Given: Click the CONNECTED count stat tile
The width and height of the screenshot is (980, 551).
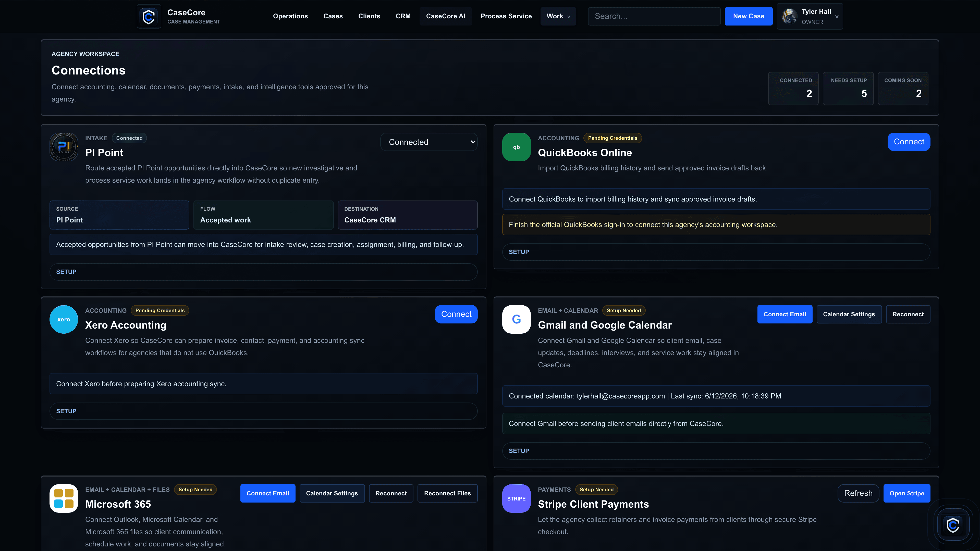Looking at the screenshot, I should 793,89.
